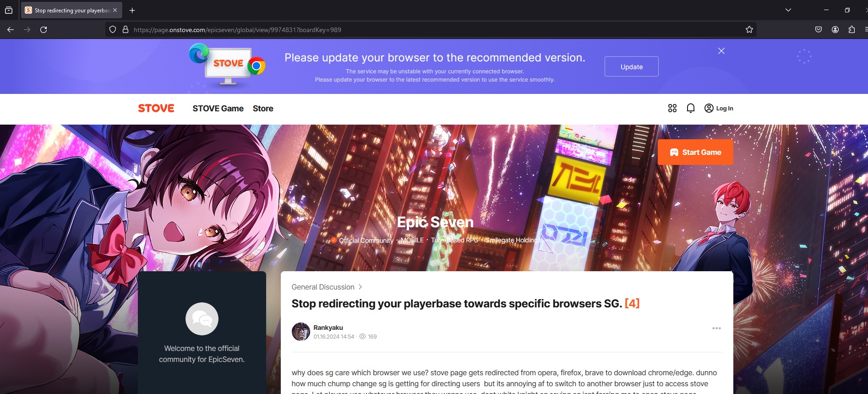Viewport: 868px width, 394px height.
Task: Click the STOVE apps grid icon
Action: [672, 108]
